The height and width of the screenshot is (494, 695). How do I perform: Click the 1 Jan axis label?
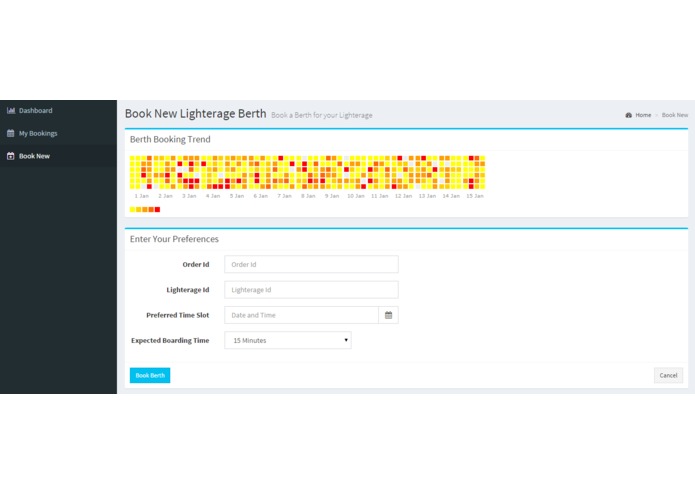pyautogui.click(x=142, y=196)
